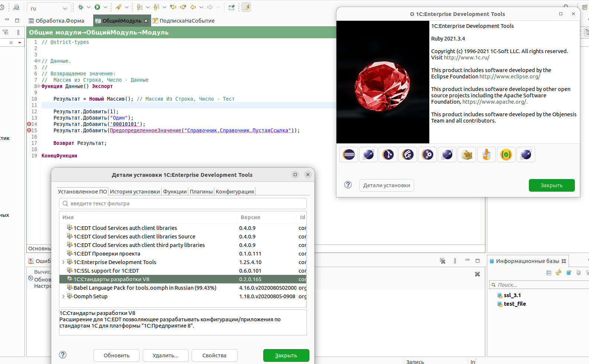Click the orange box download plugin icon

click(487, 155)
